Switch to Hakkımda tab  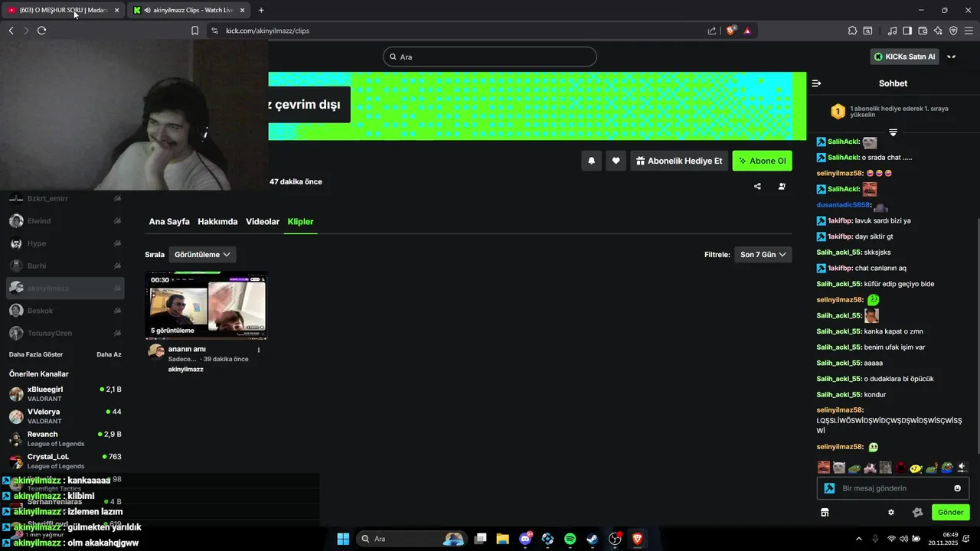point(217,222)
